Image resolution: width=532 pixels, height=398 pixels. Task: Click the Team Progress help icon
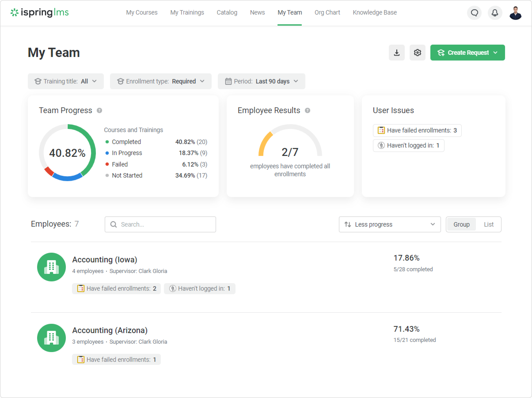(x=99, y=110)
